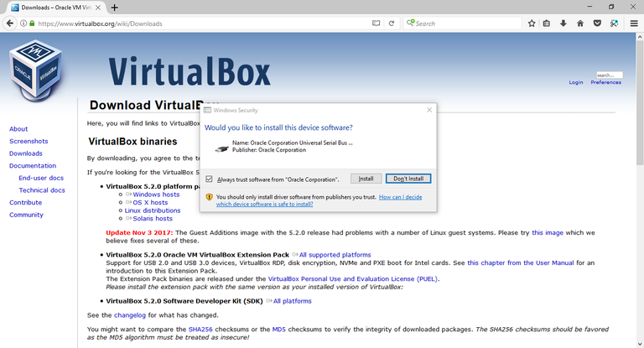The image size is (644, 348).
Task: Toggle Always trust software from Oracle checkbox
Action: [209, 179]
